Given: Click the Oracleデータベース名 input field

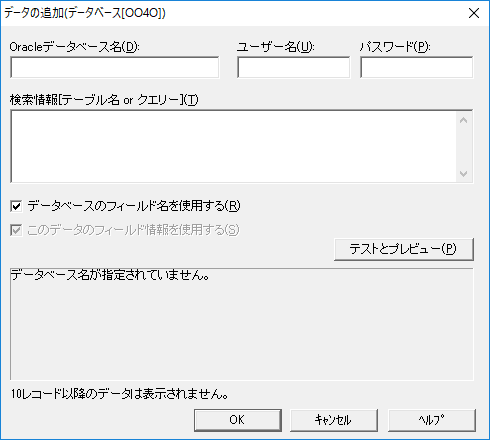Looking at the screenshot, I should click(x=114, y=67).
